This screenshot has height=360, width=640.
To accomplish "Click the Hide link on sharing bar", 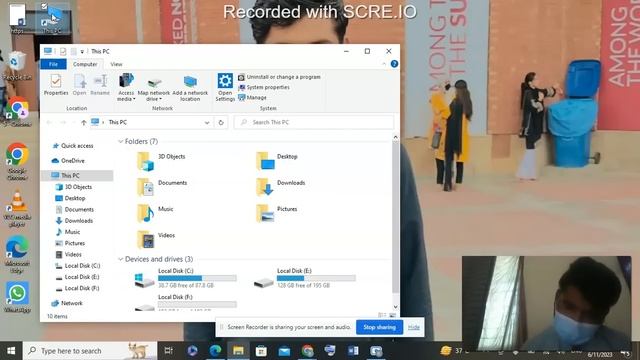I will pos(413,327).
